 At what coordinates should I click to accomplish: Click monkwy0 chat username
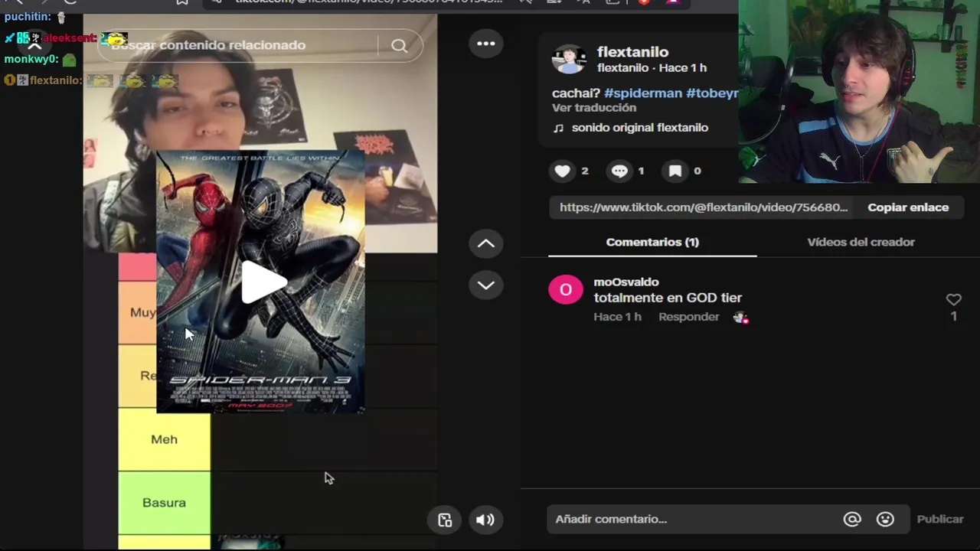(31, 59)
